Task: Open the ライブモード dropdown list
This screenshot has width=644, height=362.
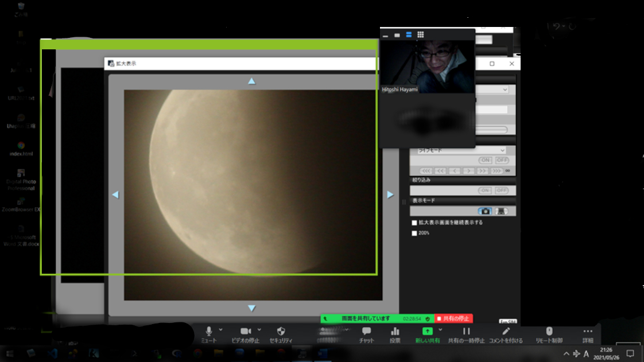Action: coord(502,150)
